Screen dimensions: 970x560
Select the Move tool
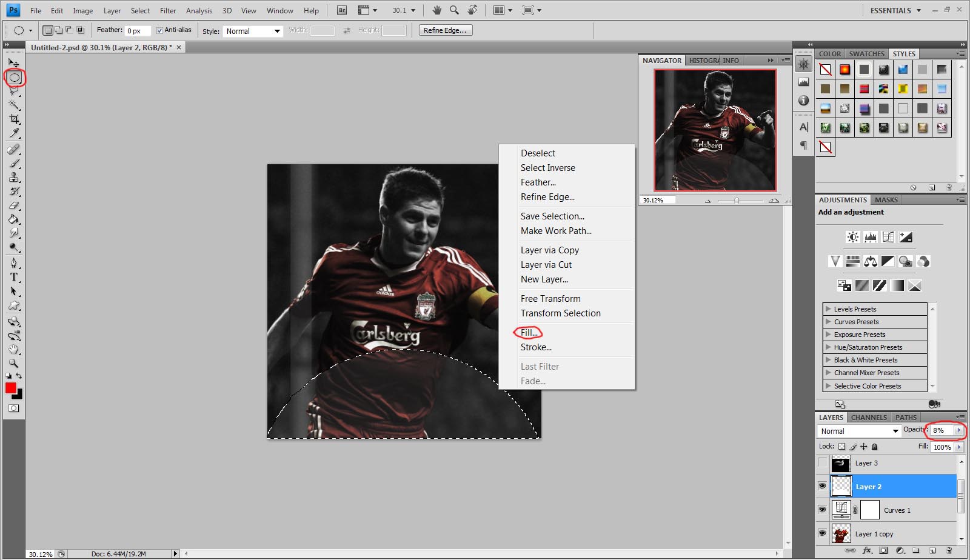[13, 62]
